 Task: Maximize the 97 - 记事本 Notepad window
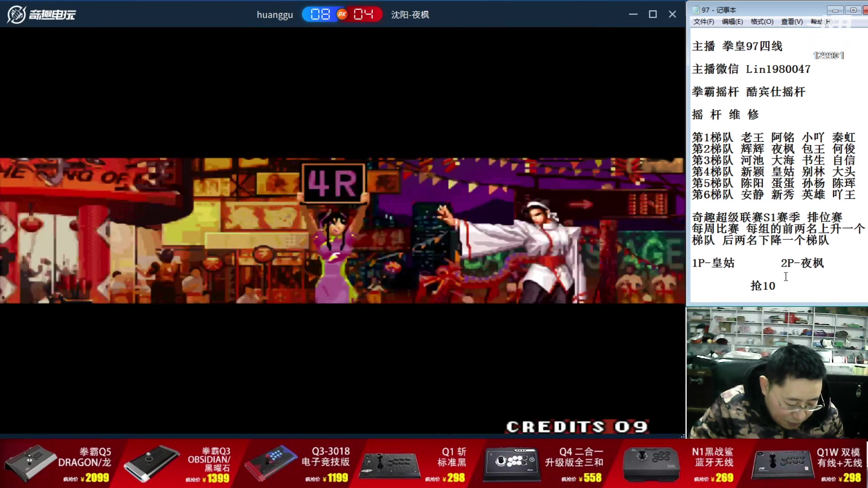tap(853, 10)
